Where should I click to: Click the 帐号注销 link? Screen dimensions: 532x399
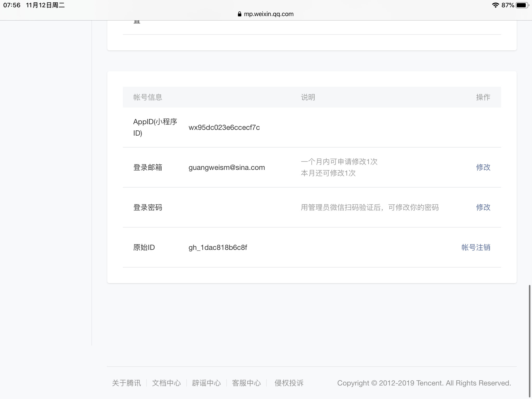[476, 247]
